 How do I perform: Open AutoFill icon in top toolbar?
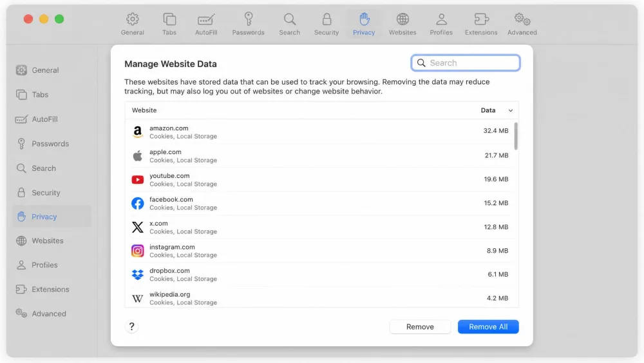click(x=206, y=19)
